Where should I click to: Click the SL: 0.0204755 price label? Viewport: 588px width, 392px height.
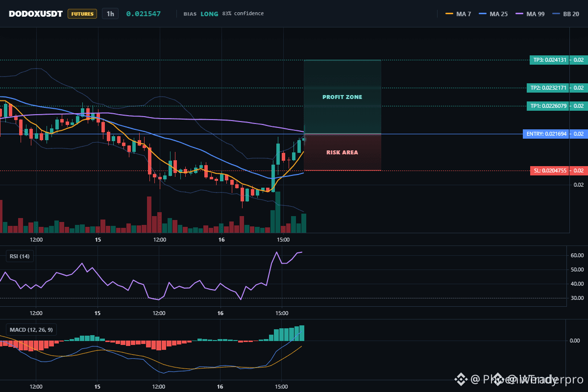pyautogui.click(x=549, y=171)
